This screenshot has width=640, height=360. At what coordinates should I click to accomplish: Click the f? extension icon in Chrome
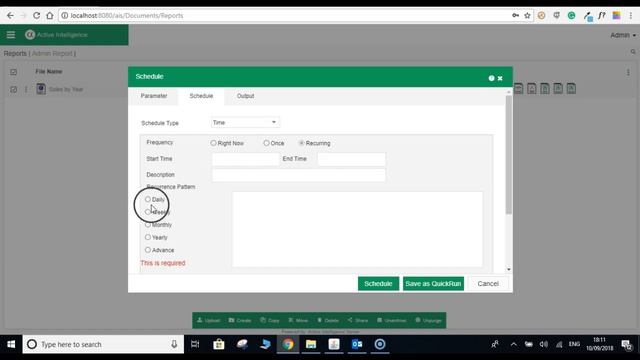(602, 16)
